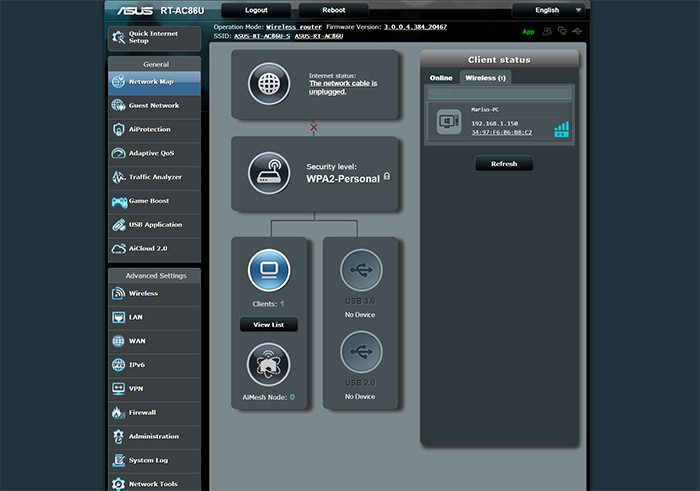The height and width of the screenshot is (491, 700).
Task: Open AiProtection shield icon
Action: [118, 129]
